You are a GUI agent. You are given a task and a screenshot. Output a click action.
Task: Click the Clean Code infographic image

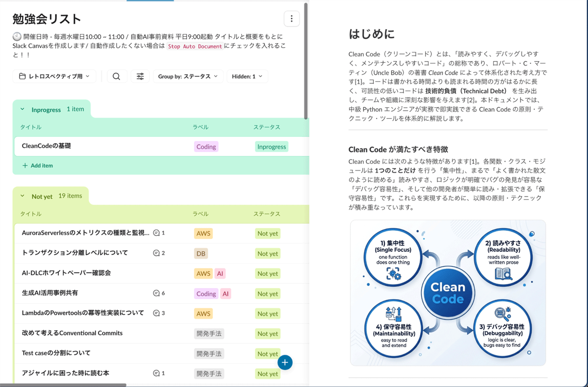coord(448,292)
